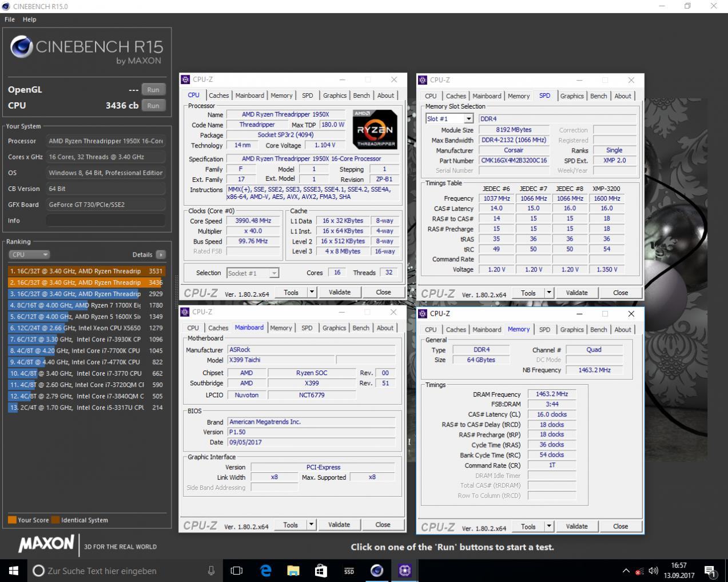Click Close button in Mainboard window
This screenshot has height=582, width=728.
click(383, 525)
